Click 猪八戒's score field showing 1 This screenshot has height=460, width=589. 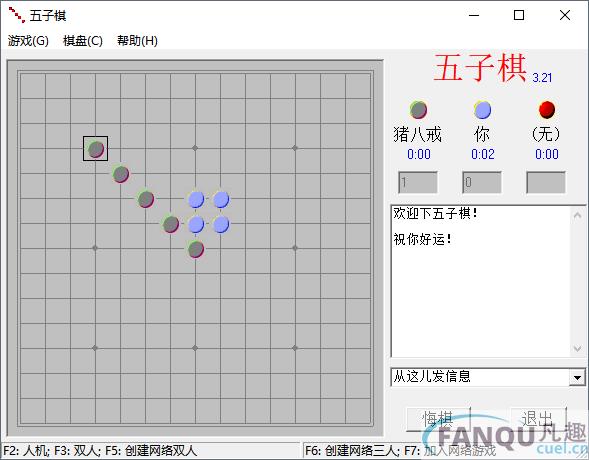coord(418,182)
